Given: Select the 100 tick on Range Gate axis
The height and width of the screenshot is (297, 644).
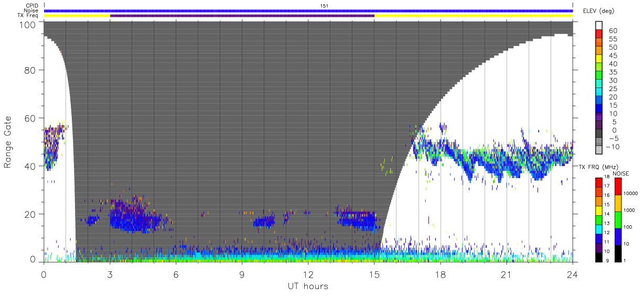Looking at the screenshot, I should click(x=27, y=24).
